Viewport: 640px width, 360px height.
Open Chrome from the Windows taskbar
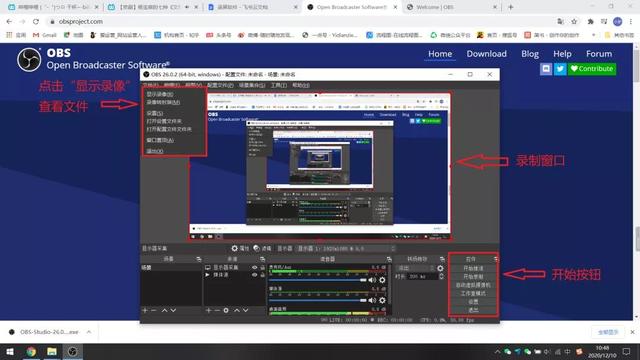pos(31,351)
